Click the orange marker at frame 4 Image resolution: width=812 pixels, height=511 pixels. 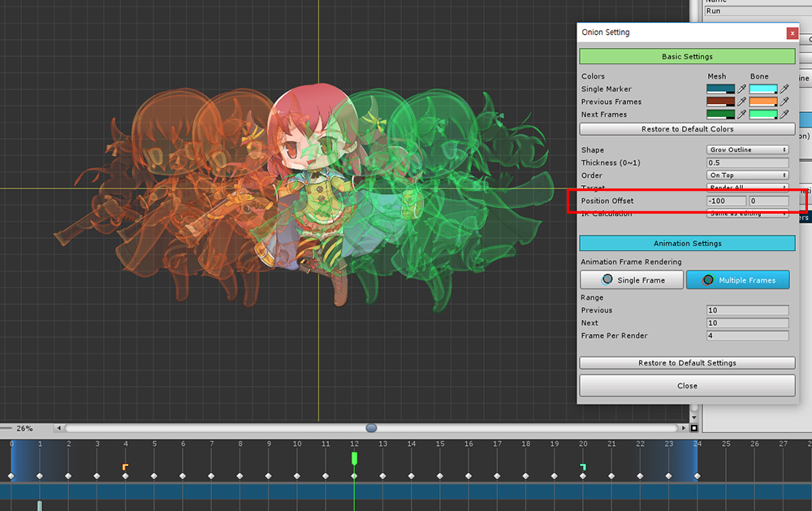click(x=125, y=467)
